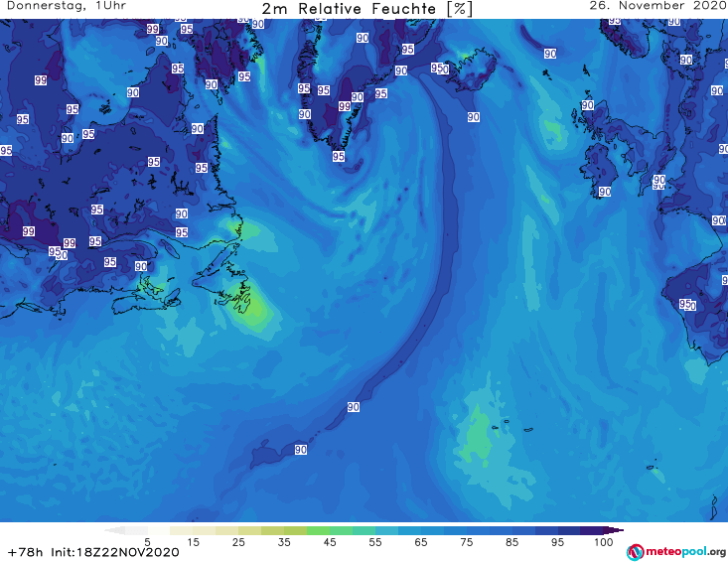The height and width of the screenshot is (562, 728).
Task: Click the '+78h' forecast hour text
Action: (x=26, y=552)
